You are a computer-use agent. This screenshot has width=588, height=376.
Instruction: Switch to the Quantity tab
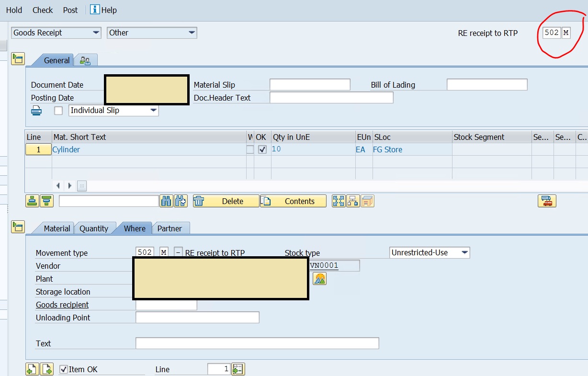point(93,228)
